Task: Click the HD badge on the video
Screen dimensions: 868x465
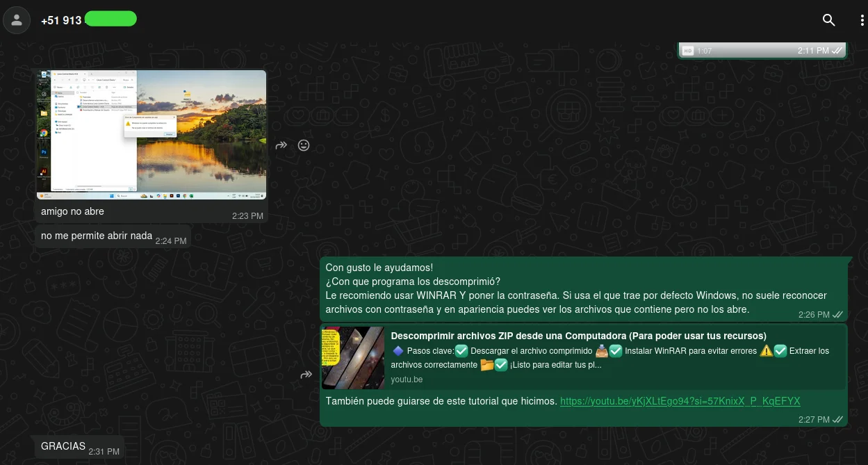Action: click(688, 51)
